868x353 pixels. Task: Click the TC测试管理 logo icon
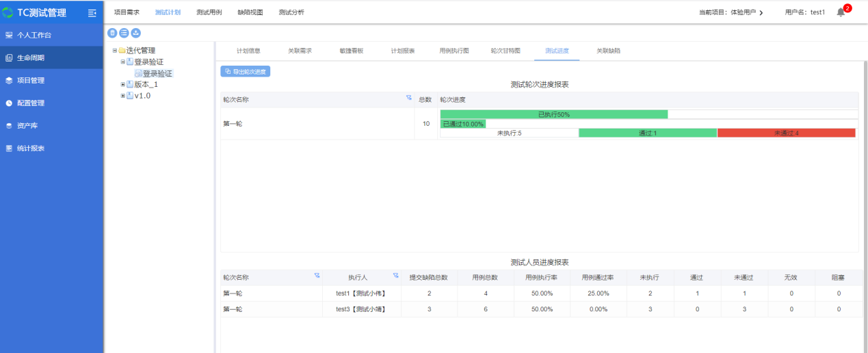8,13
